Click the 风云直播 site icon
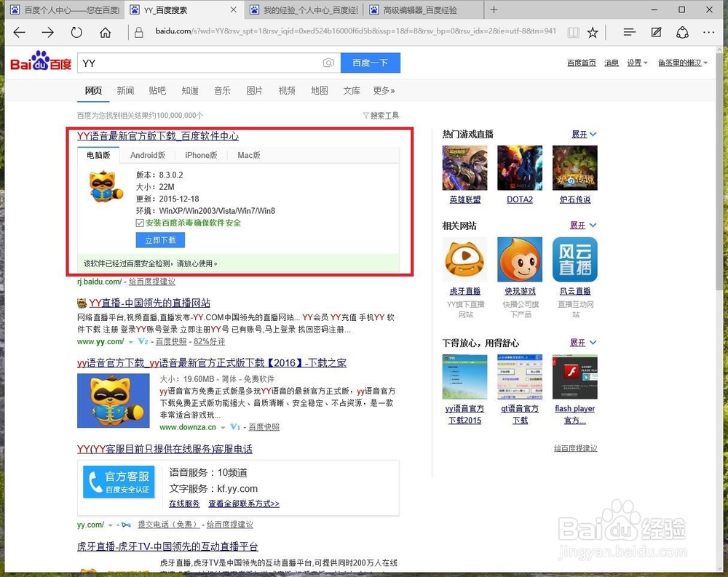728x577 pixels. tap(575, 259)
